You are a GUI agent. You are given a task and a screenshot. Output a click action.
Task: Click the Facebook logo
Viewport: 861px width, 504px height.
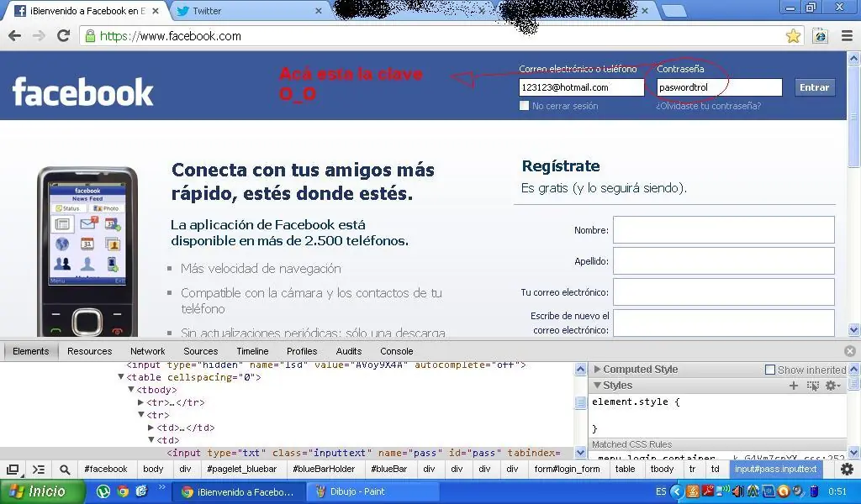[83, 92]
